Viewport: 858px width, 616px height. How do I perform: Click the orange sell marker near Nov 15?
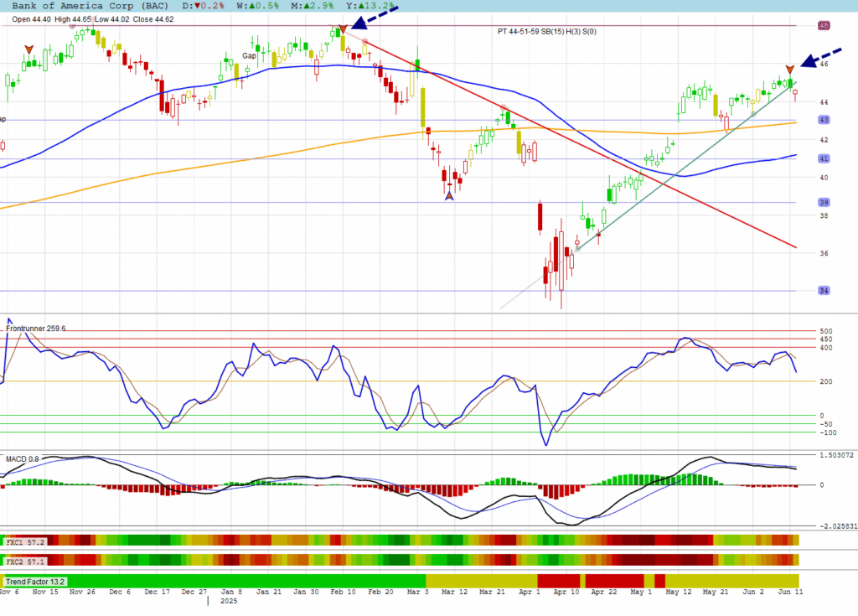click(29, 49)
